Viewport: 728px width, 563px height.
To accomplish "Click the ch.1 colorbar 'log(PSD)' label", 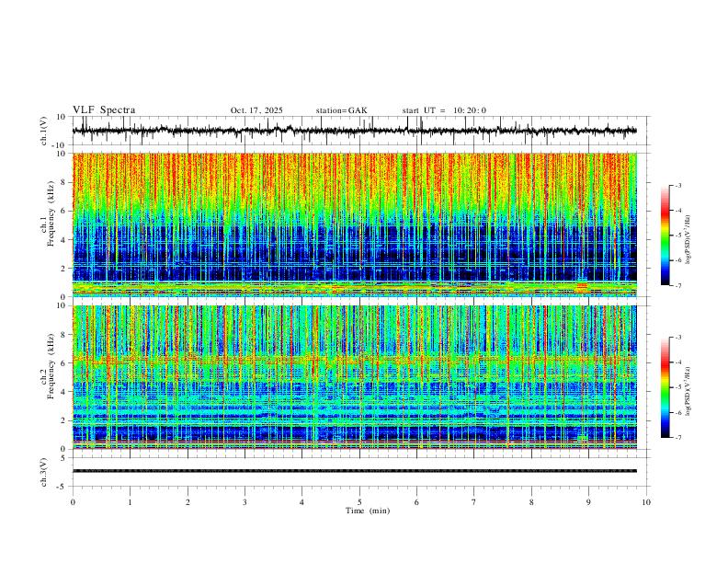I will point(688,240).
